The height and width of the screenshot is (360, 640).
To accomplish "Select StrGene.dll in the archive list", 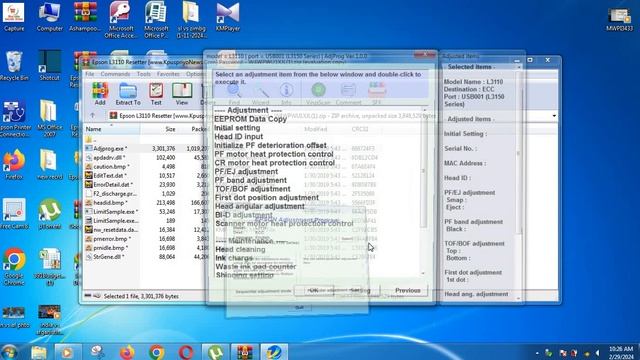I will [108, 257].
